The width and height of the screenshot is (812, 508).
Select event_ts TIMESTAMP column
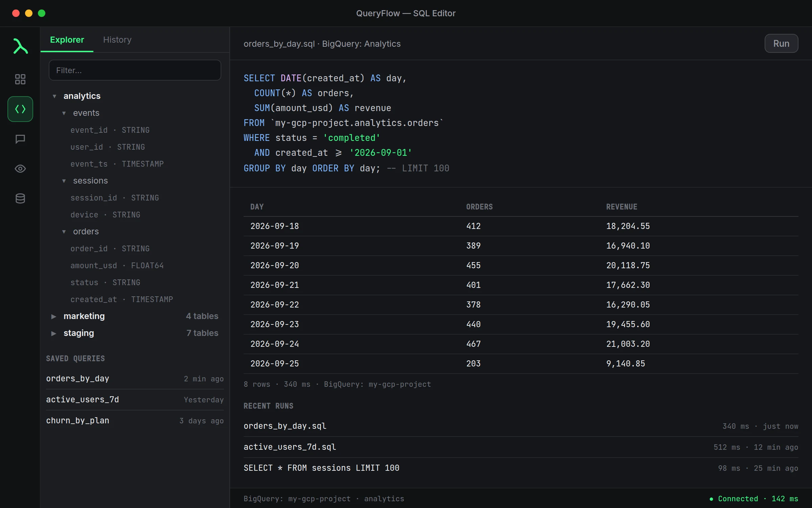(117, 164)
